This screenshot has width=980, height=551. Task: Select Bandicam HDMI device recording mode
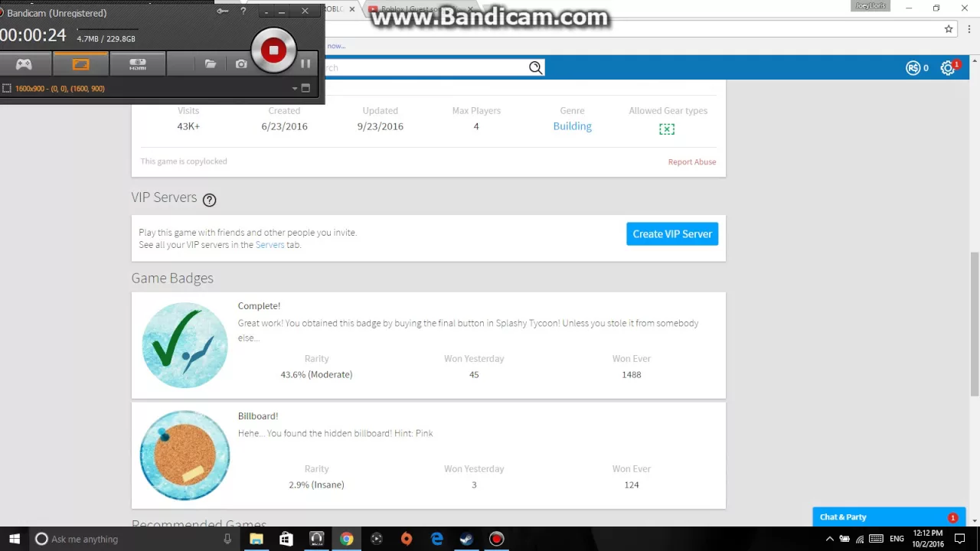pyautogui.click(x=138, y=64)
